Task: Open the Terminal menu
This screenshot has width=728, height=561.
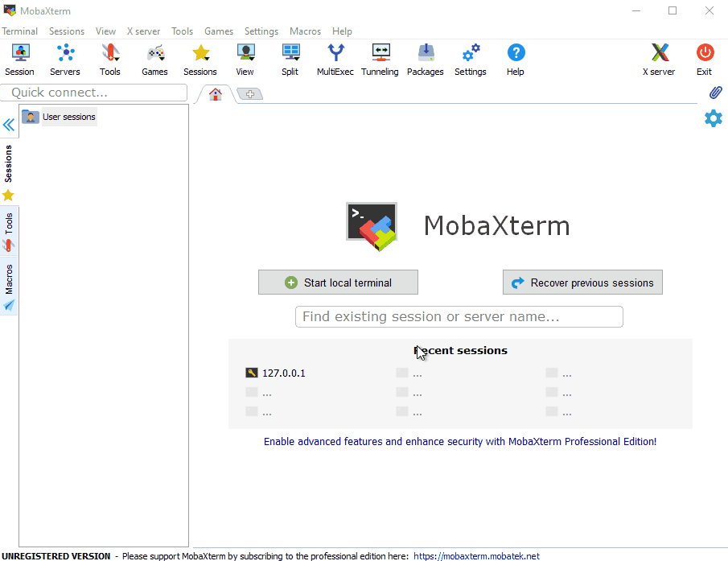Action: tap(19, 31)
